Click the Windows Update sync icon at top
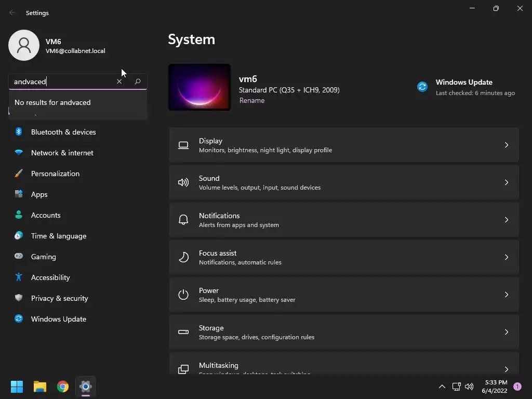The height and width of the screenshot is (399, 532). pyautogui.click(x=422, y=87)
